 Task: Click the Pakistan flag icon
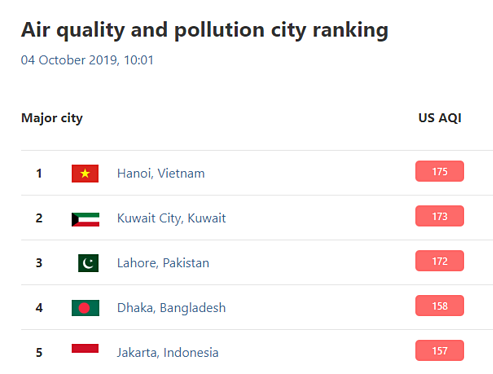pyautogui.click(x=88, y=263)
